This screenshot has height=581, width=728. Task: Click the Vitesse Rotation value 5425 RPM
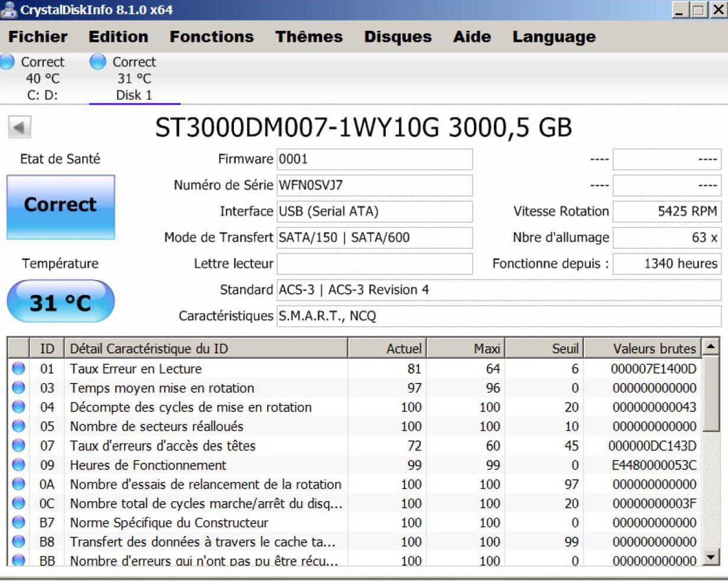(667, 211)
